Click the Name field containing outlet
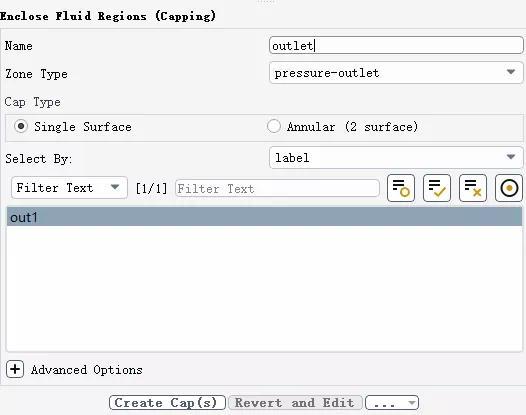This screenshot has height=415, width=526. tap(396, 45)
